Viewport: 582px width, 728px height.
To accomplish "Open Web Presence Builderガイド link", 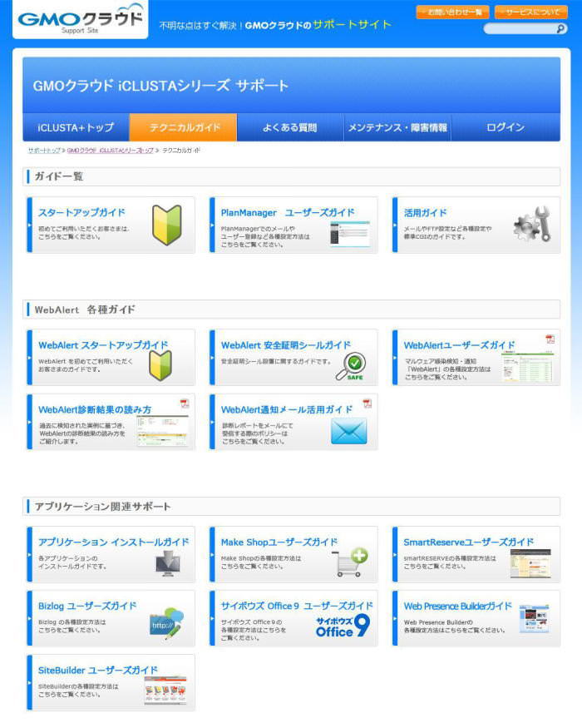I will 457,607.
